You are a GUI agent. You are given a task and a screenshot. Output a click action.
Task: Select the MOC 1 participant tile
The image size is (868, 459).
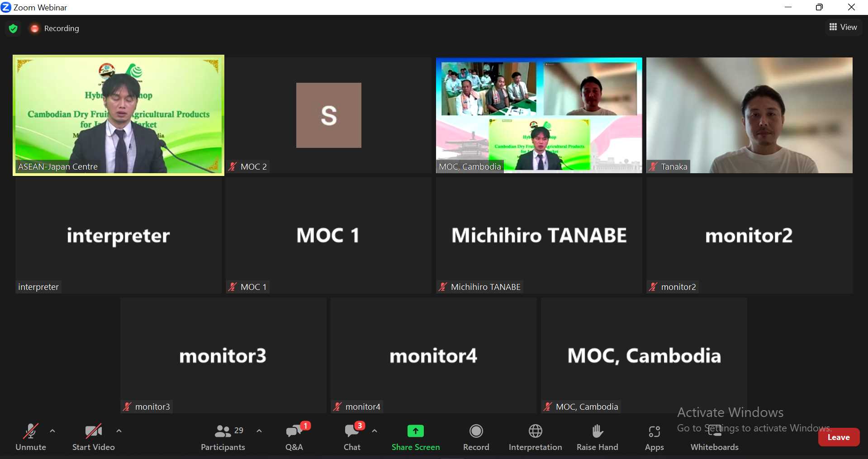point(329,236)
